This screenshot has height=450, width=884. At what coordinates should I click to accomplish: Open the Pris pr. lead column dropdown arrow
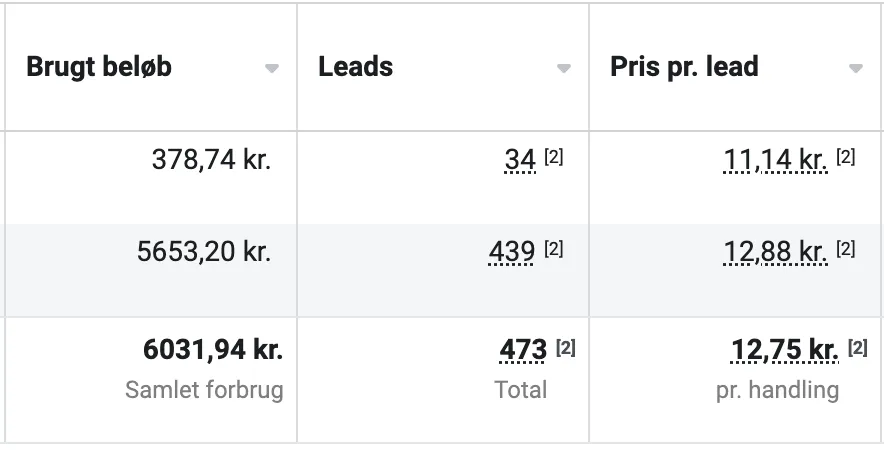856,68
